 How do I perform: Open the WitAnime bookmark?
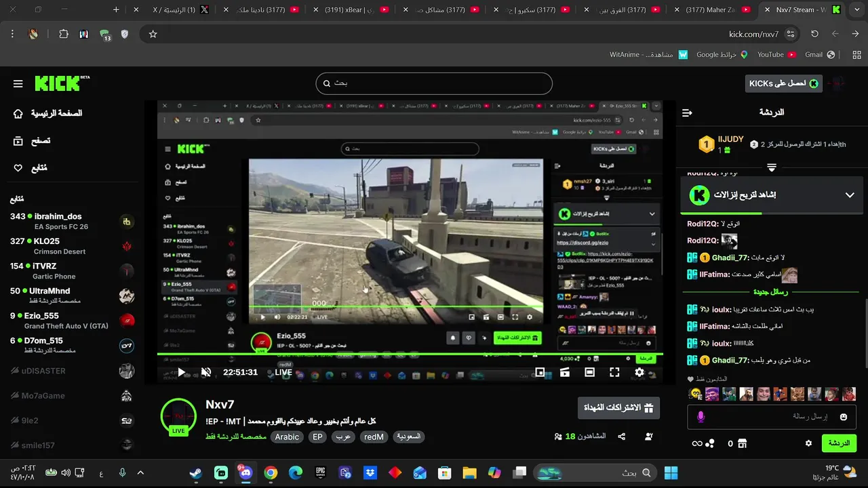click(649, 55)
